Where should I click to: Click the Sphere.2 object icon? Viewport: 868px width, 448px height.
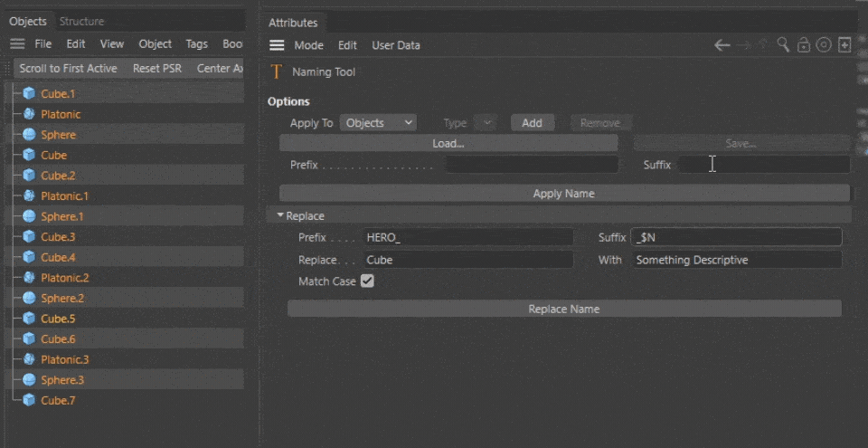[x=29, y=299]
